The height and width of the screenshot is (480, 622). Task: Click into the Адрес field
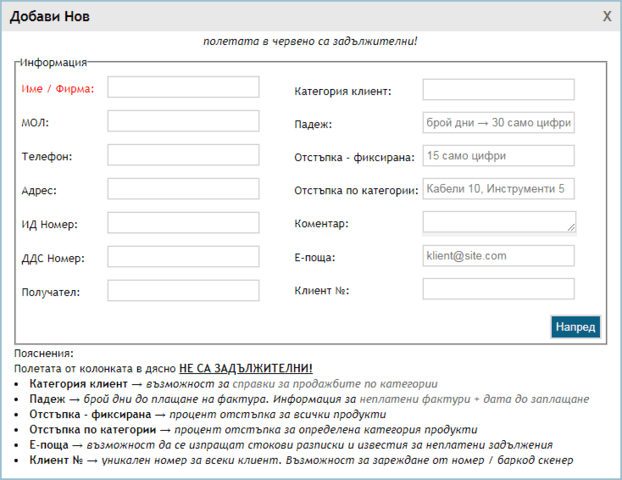coord(183,189)
